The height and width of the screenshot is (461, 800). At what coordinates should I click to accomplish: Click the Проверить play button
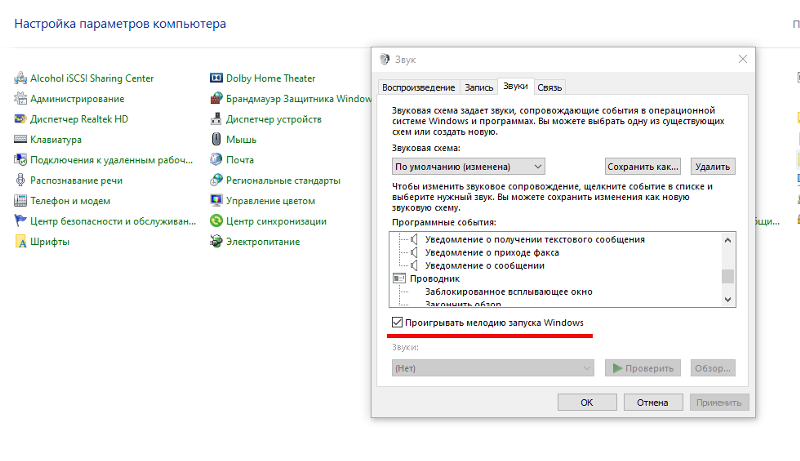coord(643,368)
